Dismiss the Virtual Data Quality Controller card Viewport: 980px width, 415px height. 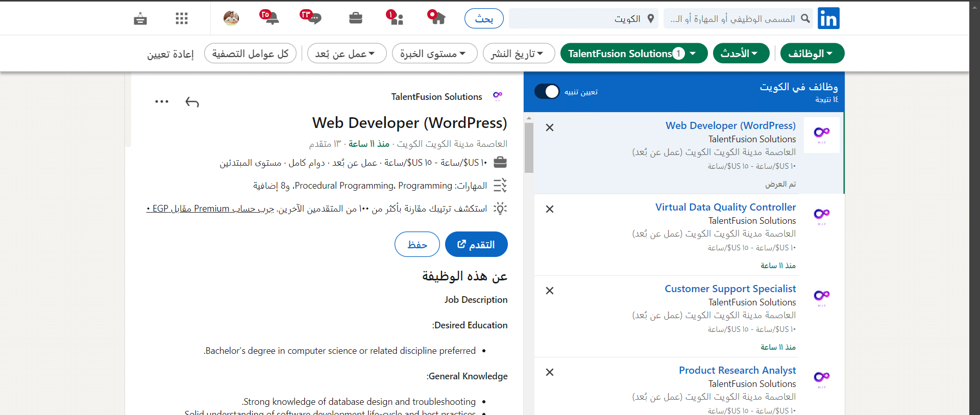[550, 209]
